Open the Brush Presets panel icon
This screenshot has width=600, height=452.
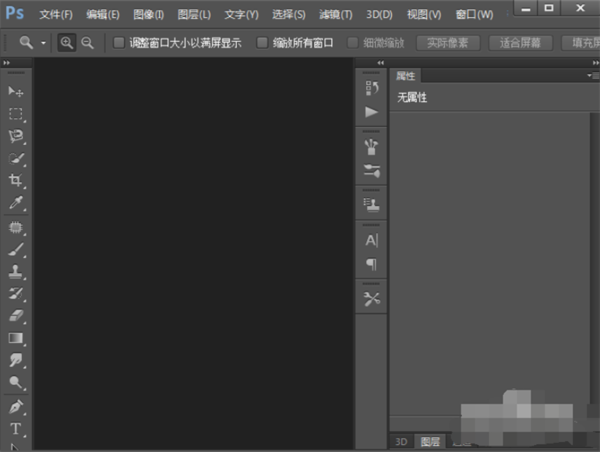[372, 147]
